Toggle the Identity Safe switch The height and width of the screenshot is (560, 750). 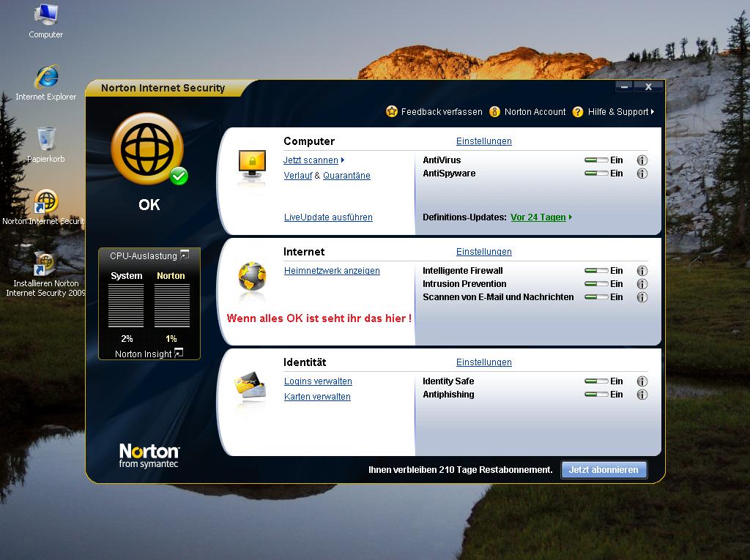point(596,381)
